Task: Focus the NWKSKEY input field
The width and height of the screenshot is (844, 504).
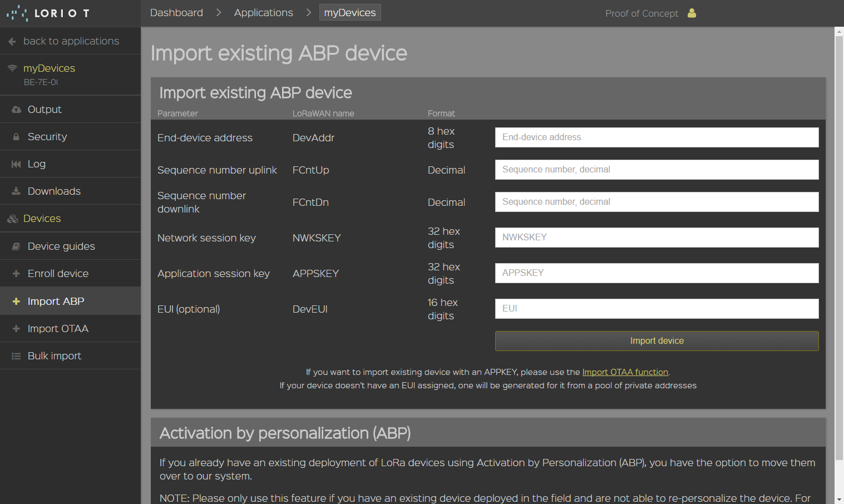Action: click(x=657, y=238)
